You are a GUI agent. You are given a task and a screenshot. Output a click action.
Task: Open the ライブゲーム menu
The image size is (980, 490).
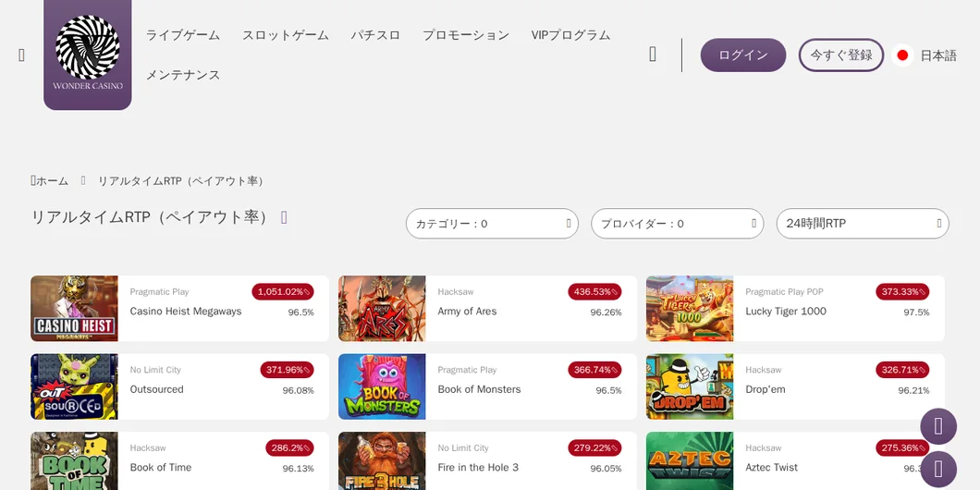tap(182, 35)
